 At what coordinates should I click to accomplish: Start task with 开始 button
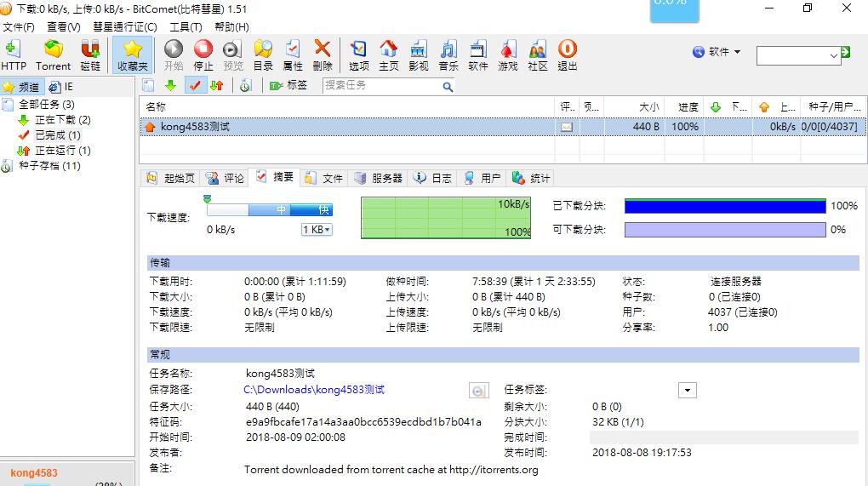pos(174,55)
